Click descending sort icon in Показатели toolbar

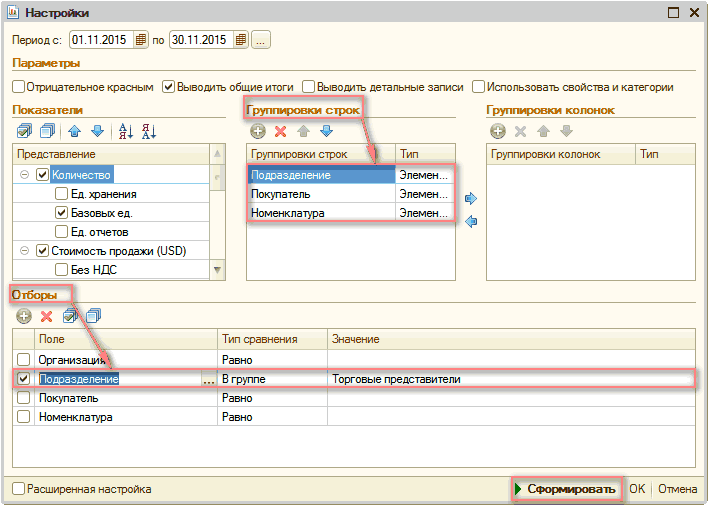pyautogui.click(x=149, y=131)
